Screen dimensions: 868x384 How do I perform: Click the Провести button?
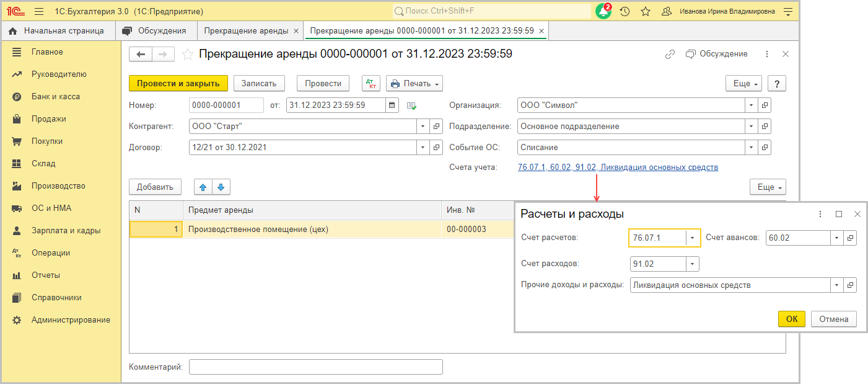(x=323, y=83)
